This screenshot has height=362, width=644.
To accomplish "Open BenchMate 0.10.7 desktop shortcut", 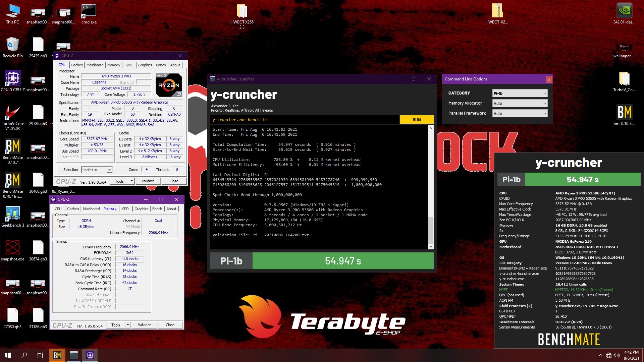I will (x=13, y=151).
